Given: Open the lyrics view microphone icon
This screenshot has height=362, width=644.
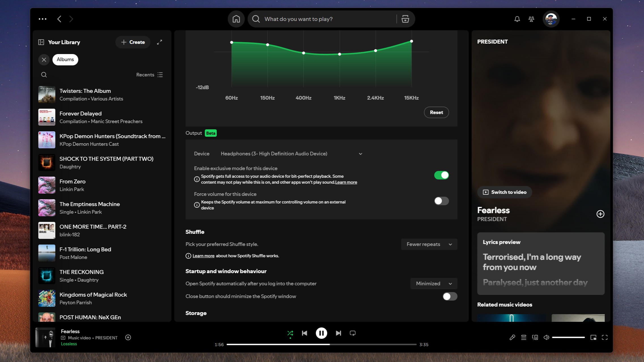Looking at the screenshot, I should (x=512, y=337).
